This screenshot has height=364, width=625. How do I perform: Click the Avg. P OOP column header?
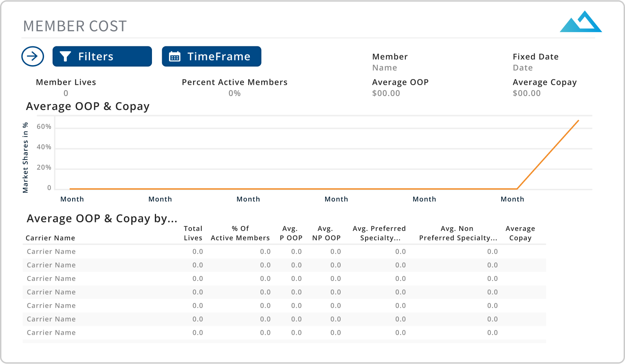290,233
